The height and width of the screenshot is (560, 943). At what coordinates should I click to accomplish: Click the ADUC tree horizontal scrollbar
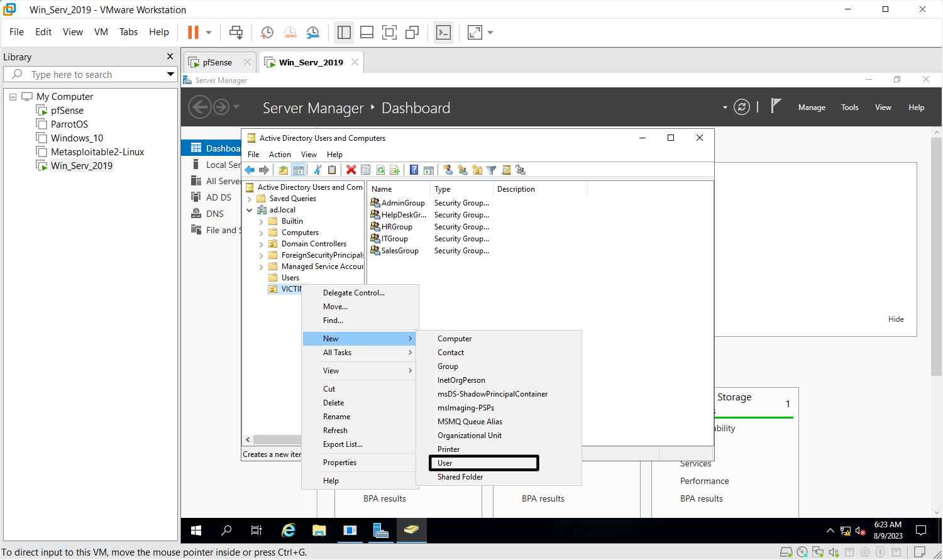[277, 440]
